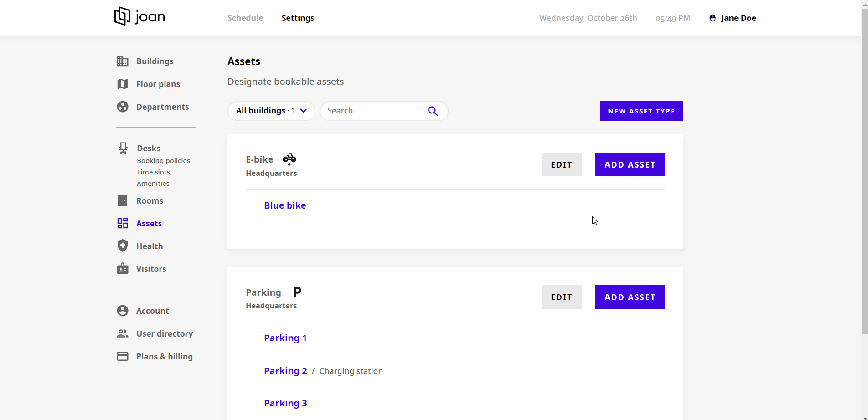Open the Settings tab
Screen dimensions: 868x420
[298, 18]
